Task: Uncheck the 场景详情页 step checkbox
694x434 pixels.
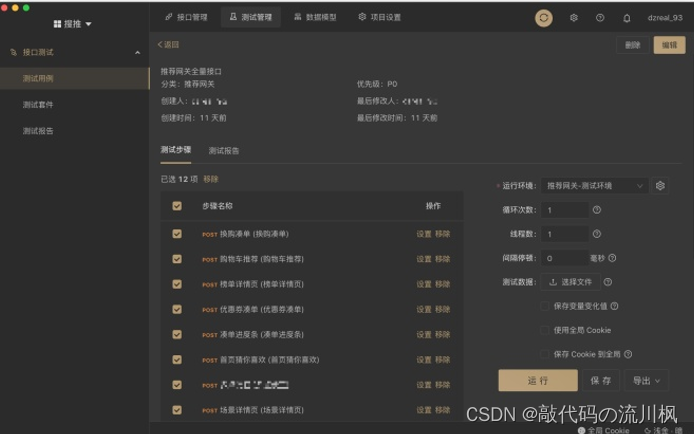Action: (177, 410)
